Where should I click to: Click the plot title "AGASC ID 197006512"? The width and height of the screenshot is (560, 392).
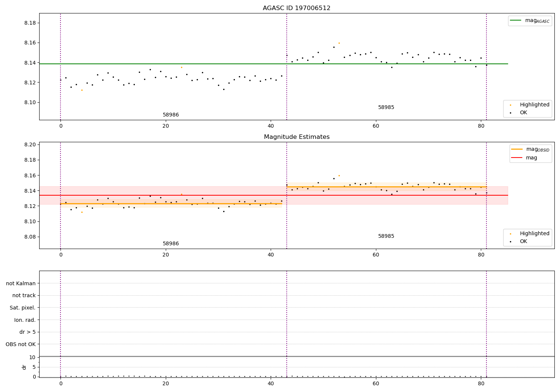(x=296, y=8)
